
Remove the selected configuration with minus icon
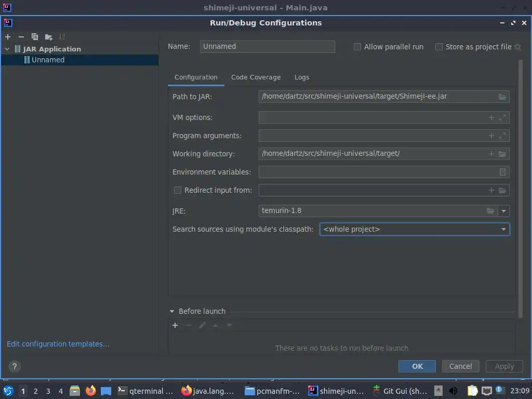click(21, 37)
